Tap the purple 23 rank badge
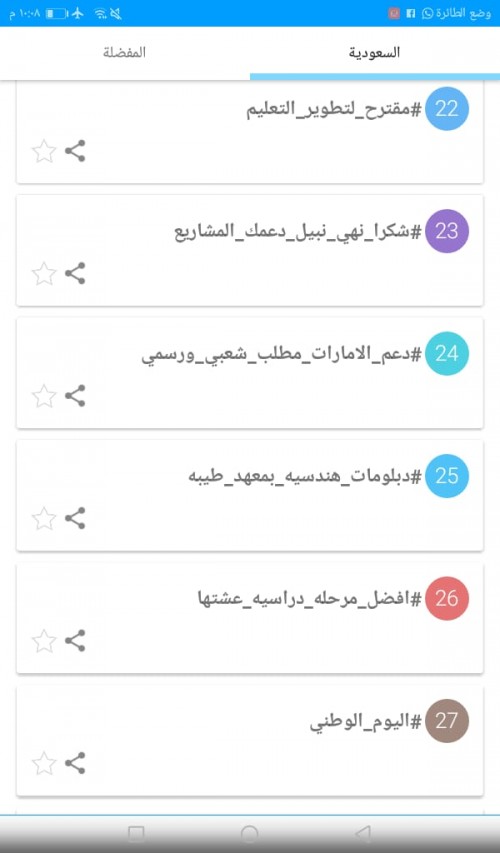This screenshot has height=853, width=500. coord(447,231)
